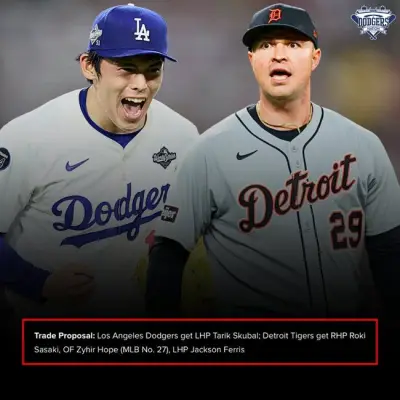
Task: Click the number 29 on the Detroit jersey
Action: 346,229
